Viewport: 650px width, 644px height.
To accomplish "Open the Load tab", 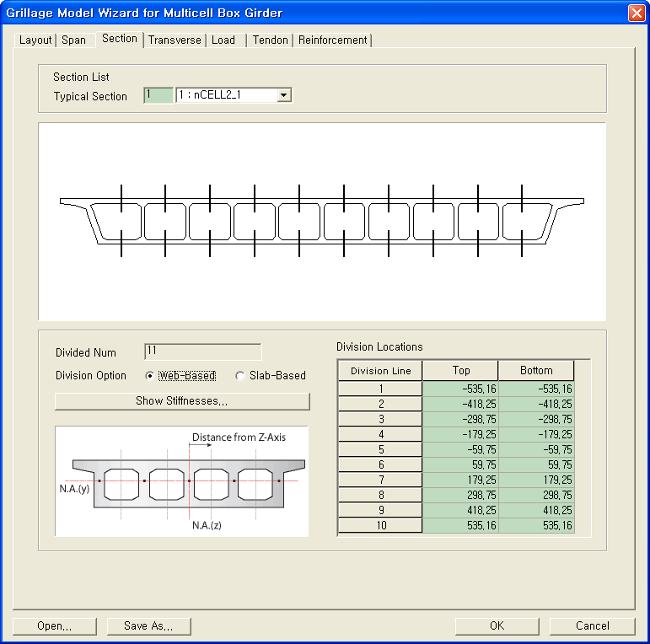I will [223, 40].
